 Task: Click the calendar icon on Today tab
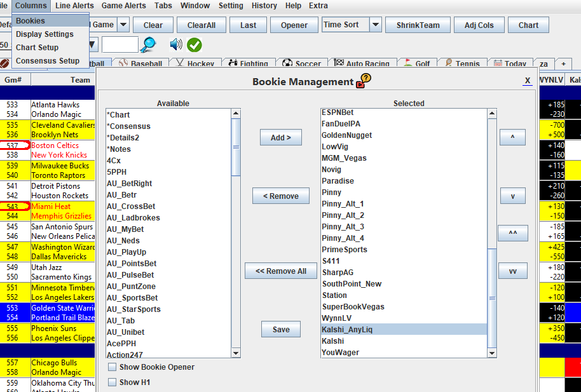(498, 64)
